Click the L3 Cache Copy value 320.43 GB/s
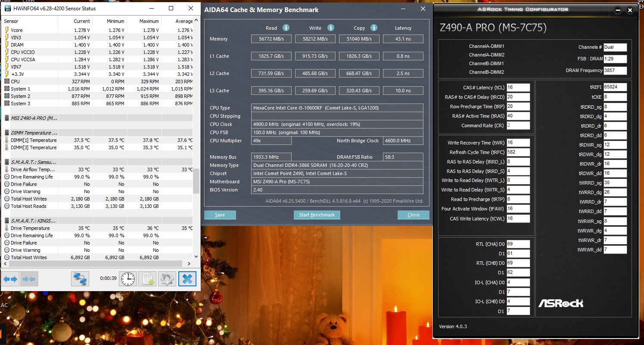Viewport: 644px width, 345px height. [x=359, y=91]
